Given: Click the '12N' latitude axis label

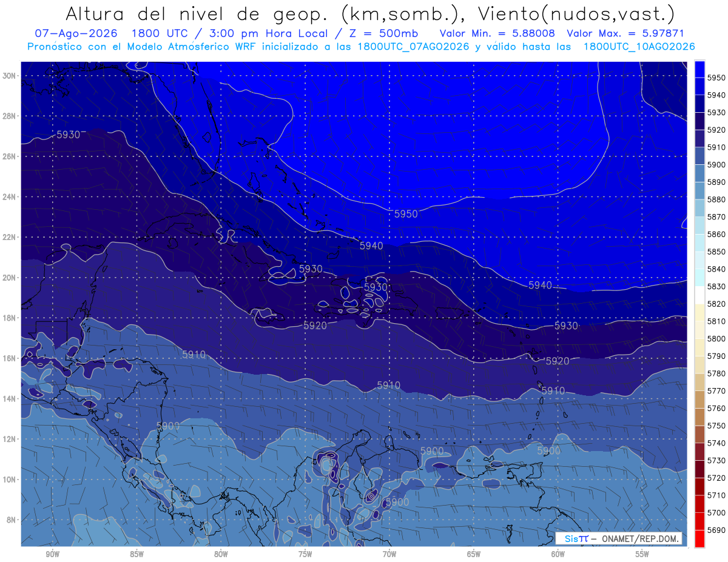Looking at the screenshot, I should [x=10, y=439].
